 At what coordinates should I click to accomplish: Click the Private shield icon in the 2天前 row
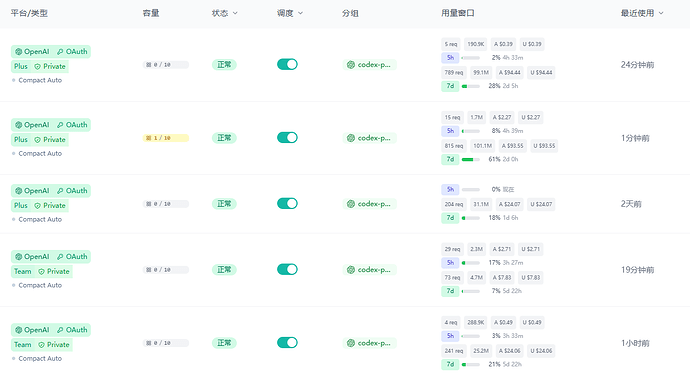point(37,206)
